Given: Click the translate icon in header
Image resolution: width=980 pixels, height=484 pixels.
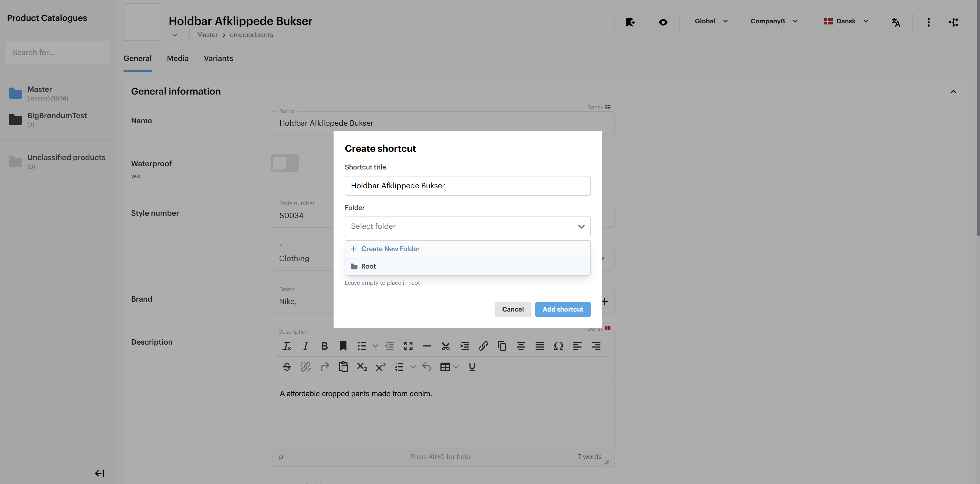Looking at the screenshot, I should click(x=896, y=22).
